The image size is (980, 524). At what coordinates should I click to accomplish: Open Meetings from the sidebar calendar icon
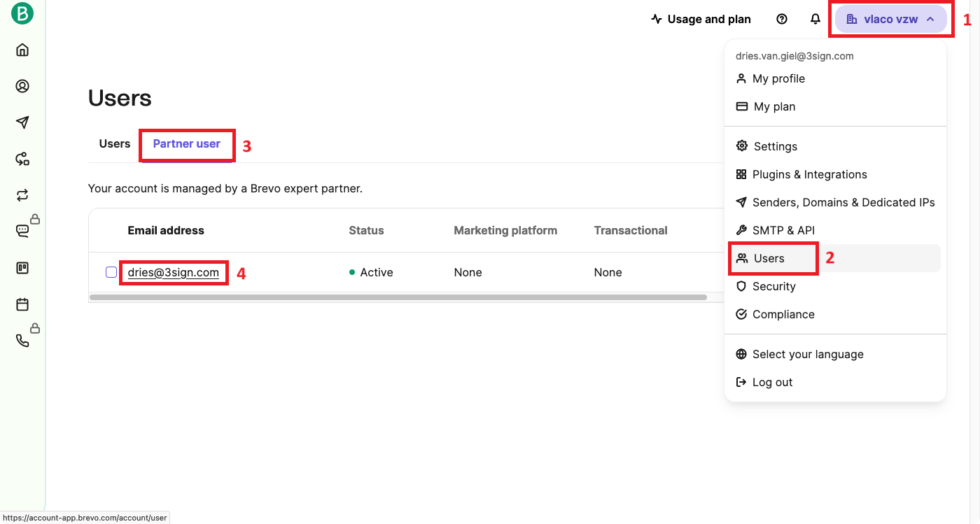(22, 304)
